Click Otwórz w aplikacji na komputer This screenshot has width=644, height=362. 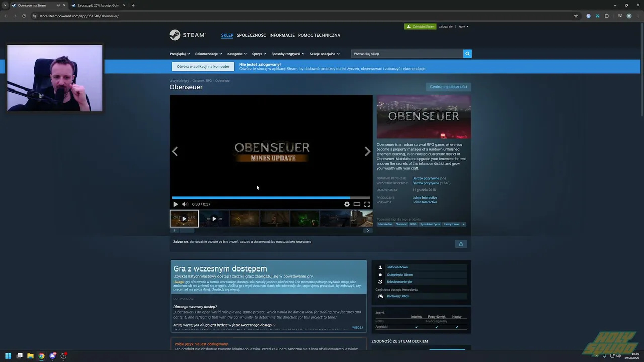(x=203, y=66)
